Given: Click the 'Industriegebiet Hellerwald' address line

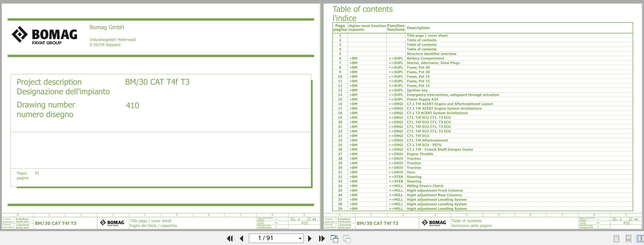Looking at the screenshot, I should click(112, 39).
